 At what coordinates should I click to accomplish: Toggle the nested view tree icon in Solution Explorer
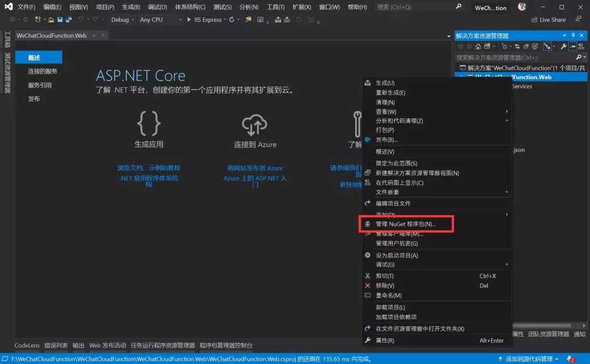pos(547,46)
